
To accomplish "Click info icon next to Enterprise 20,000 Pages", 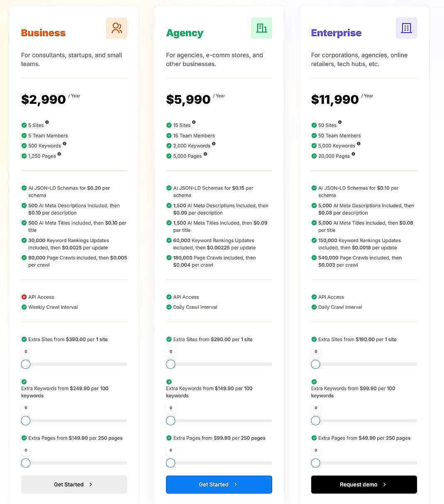I will 353,154.
